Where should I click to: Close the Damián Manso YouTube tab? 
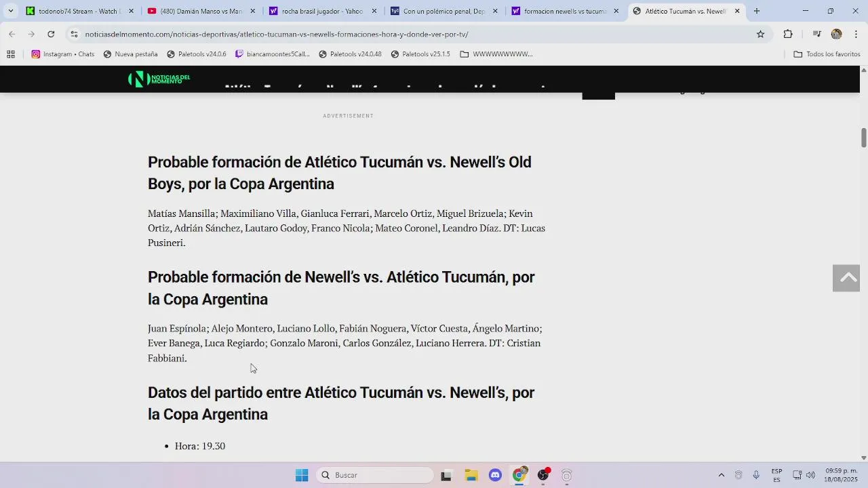tap(253, 11)
